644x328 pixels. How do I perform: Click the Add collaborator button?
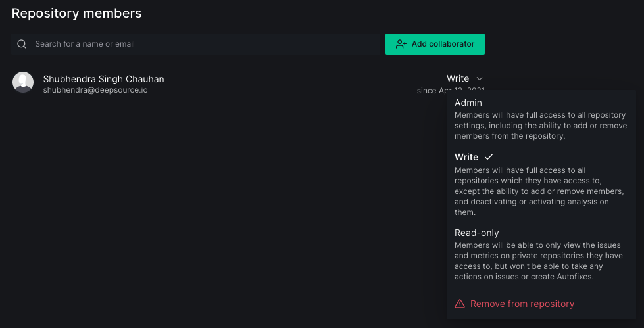(x=435, y=44)
